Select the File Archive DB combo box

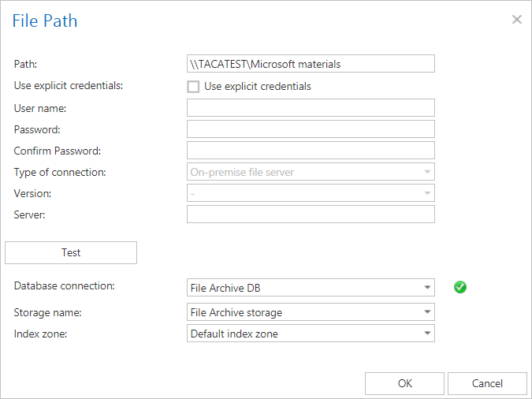(311, 288)
